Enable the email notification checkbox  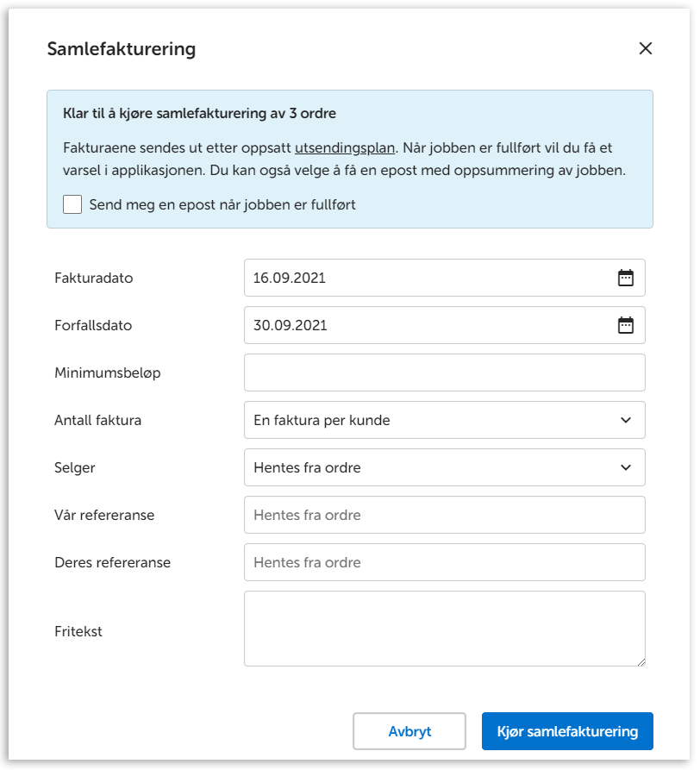(x=72, y=204)
